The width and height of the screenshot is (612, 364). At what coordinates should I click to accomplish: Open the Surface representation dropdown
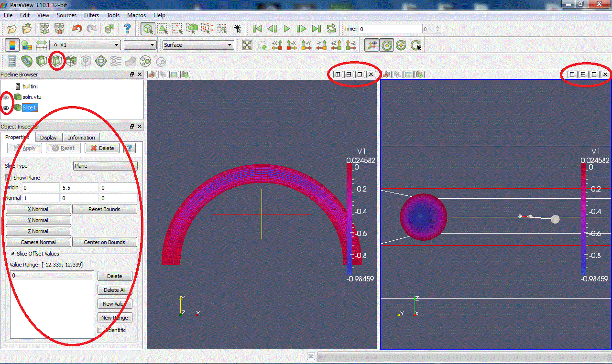[x=198, y=45]
